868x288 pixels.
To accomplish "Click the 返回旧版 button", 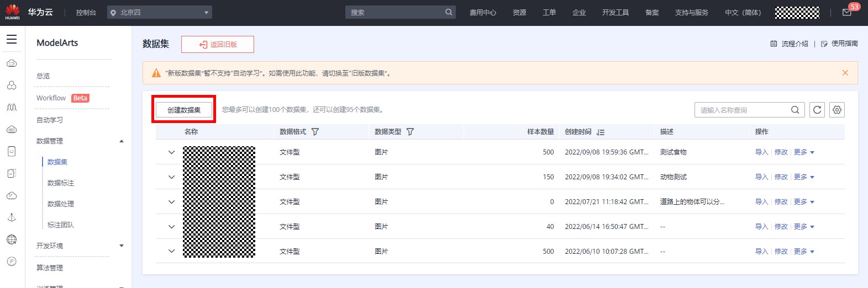I will click(218, 45).
